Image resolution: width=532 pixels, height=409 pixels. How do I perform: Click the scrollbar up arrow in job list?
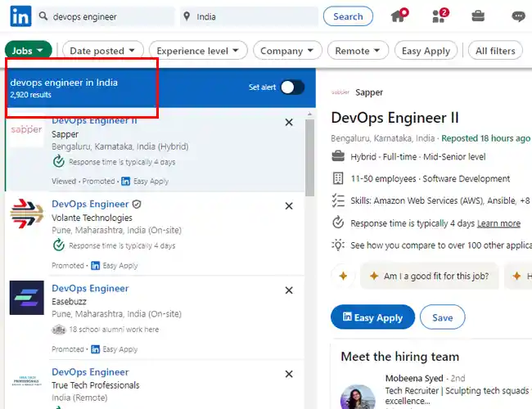309,114
